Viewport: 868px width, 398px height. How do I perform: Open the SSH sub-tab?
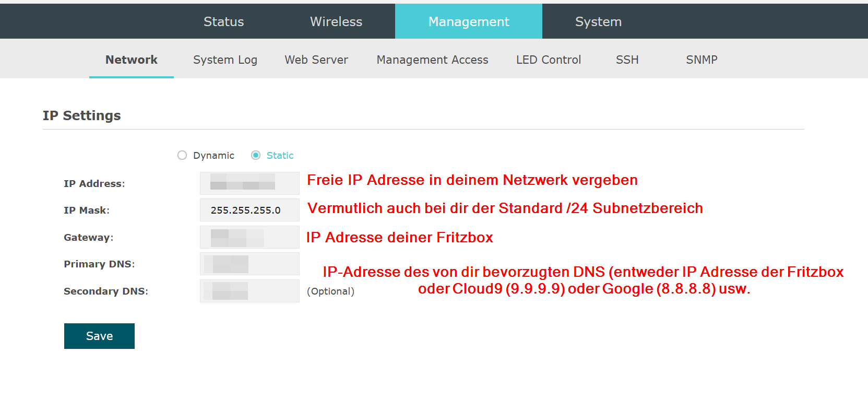tap(627, 60)
